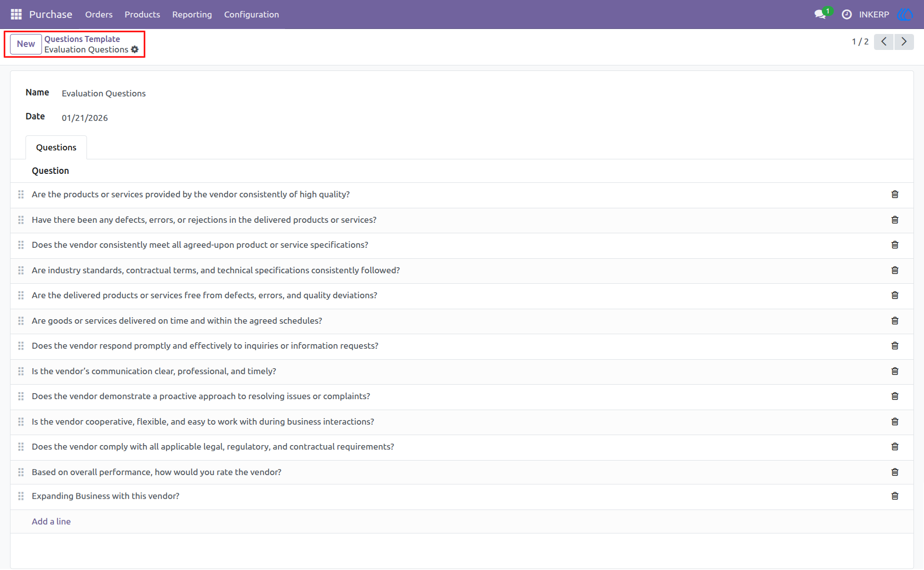Open the apps grid menu icon
The image size is (924, 570).
16,14
